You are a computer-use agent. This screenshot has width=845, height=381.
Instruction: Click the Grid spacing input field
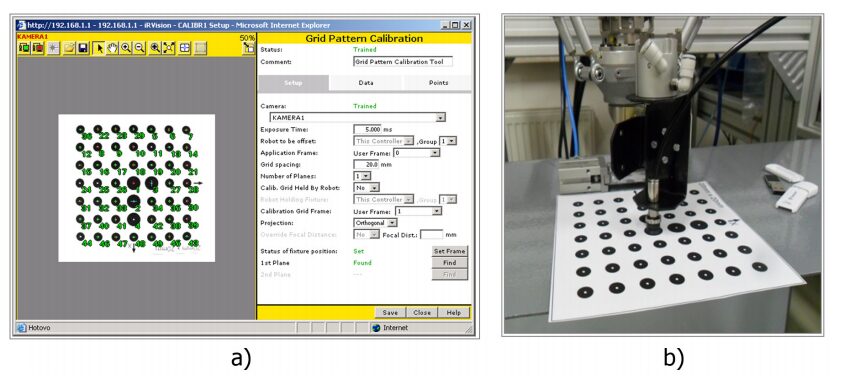[x=367, y=164]
